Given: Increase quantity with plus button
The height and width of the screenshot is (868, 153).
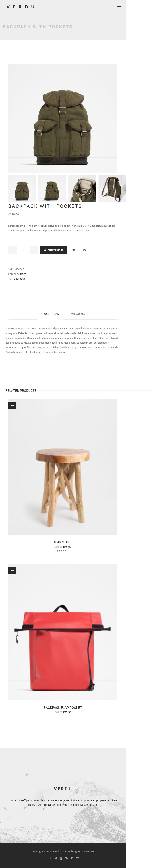Looking at the screenshot, I should [34, 250].
